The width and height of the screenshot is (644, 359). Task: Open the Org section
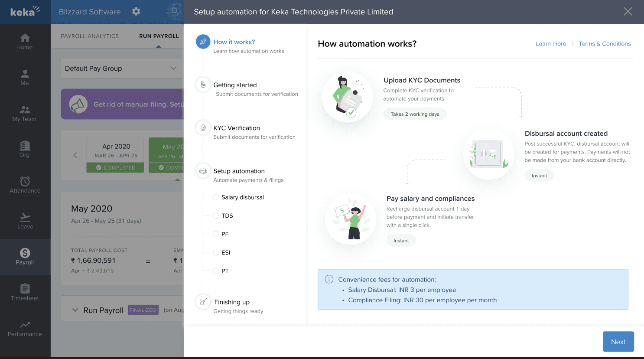coord(25,150)
